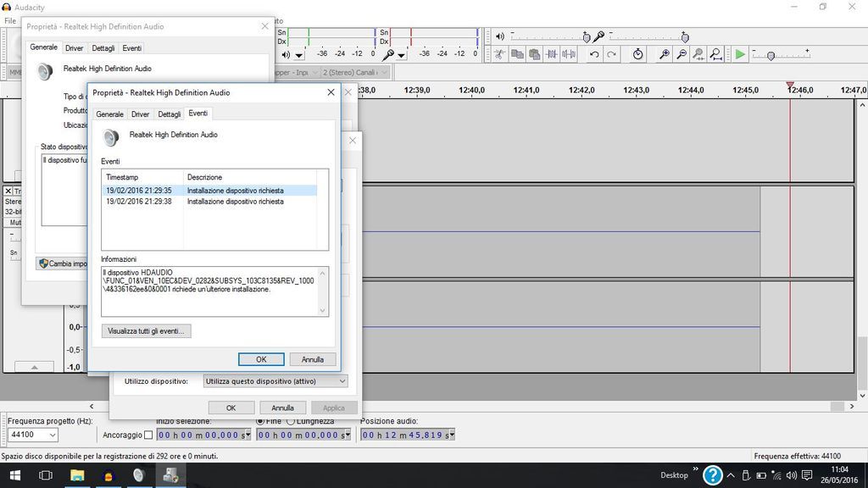Enable the Ancoraggio checkbox
This screenshot has width=868, height=488.
[148, 435]
